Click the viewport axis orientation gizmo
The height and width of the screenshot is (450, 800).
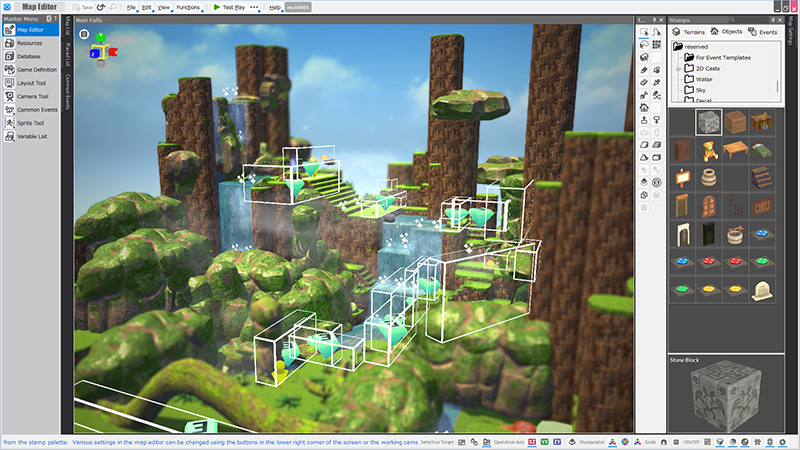tap(104, 51)
